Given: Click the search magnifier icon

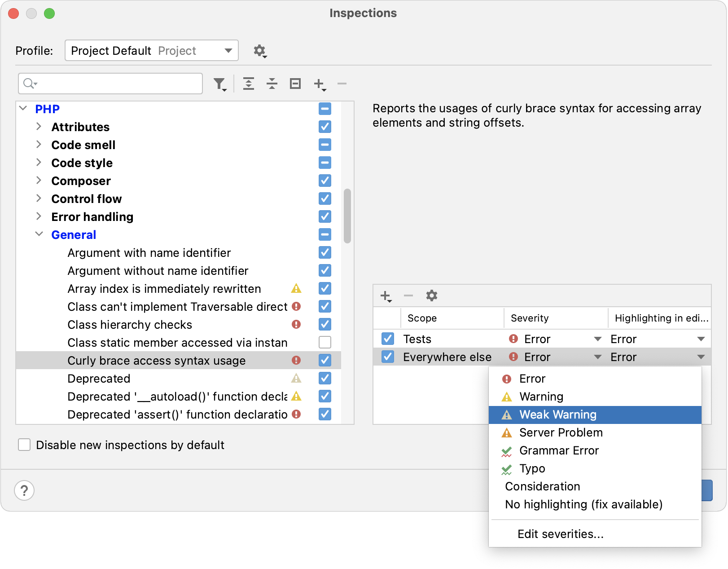Looking at the screenshot, I should coord(30,84).
